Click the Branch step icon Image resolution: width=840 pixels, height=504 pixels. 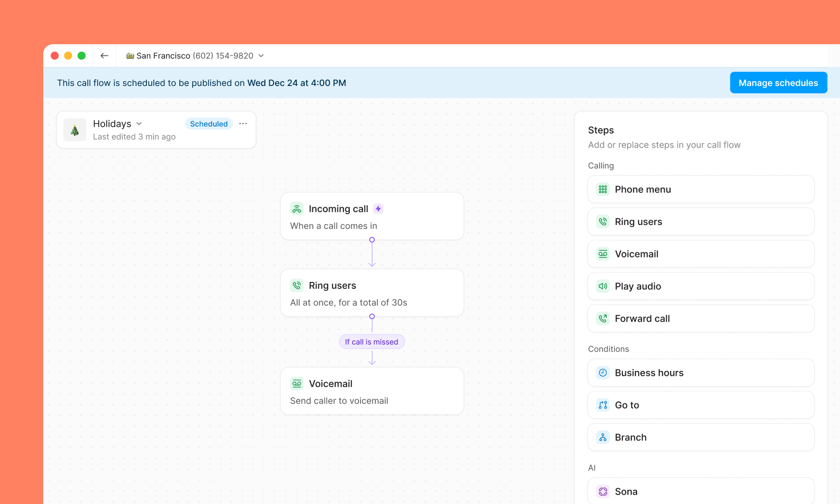(x=603, y=438)
